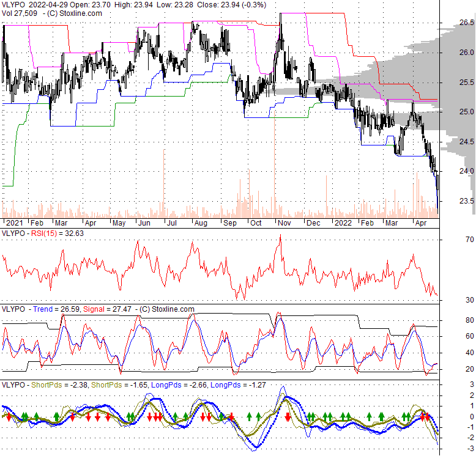476x456 pixels.
Task: Click the blue 'Trend' legend label
Action: (43, 309)
